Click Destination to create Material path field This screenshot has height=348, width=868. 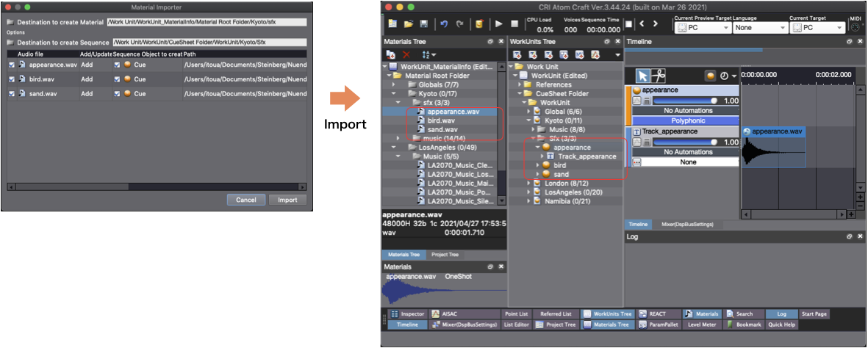click(207, 22)
